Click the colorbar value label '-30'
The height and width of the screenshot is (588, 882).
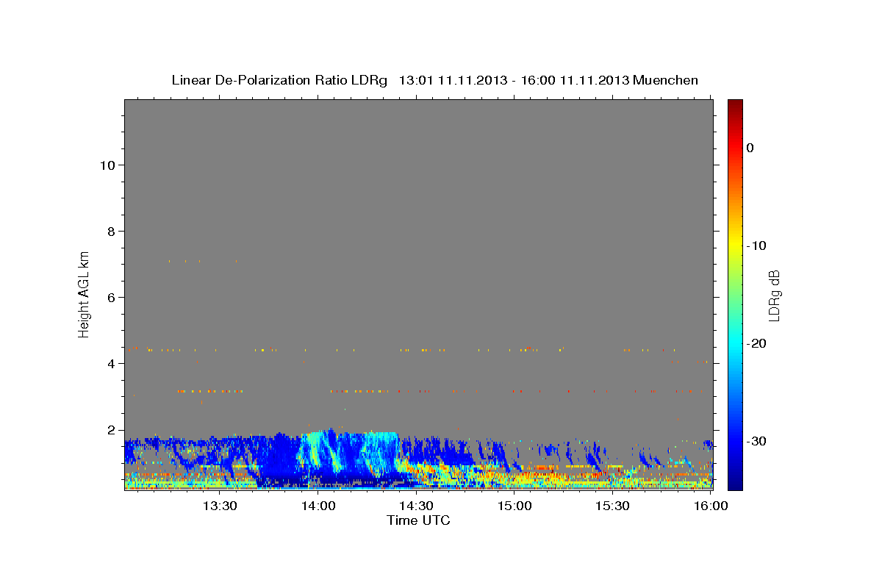point(756,441)
